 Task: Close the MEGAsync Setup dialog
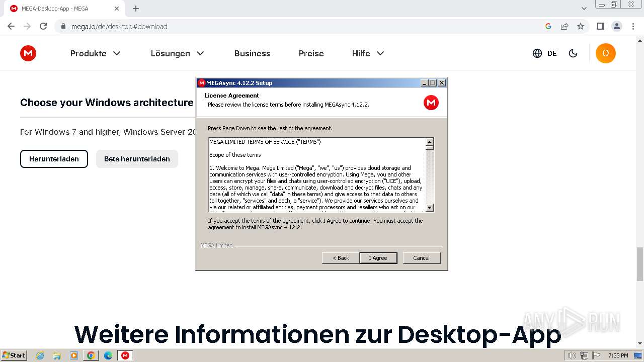pos(442,83)
